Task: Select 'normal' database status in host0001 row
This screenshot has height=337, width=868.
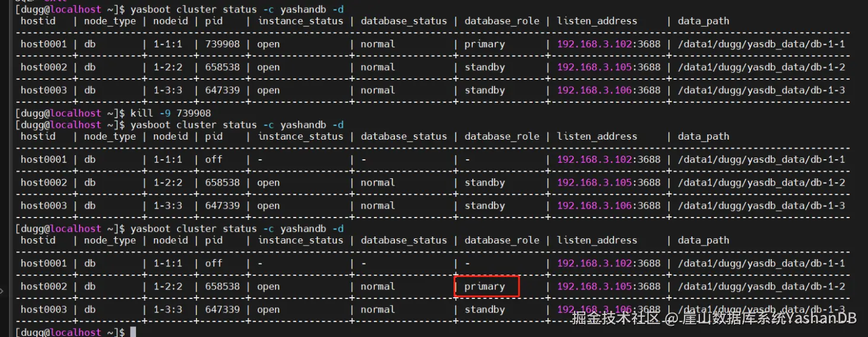Action: 378,44
